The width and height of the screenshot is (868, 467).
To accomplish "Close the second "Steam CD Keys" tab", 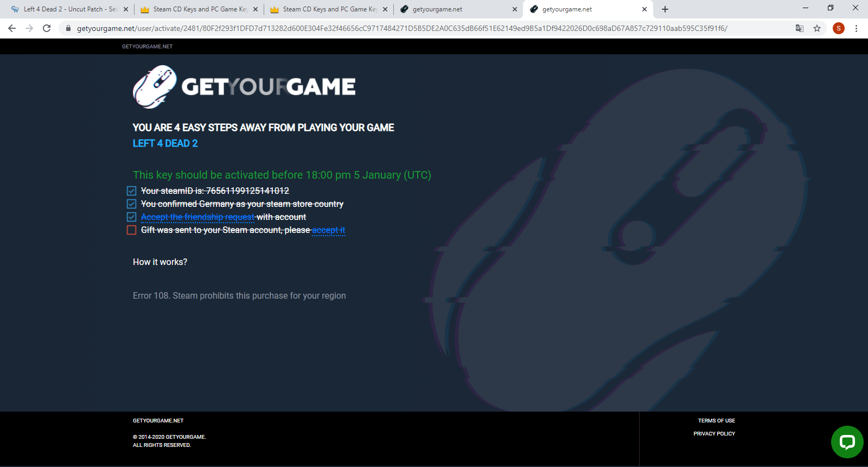I will pyautogui.click(x=385, y=9).
